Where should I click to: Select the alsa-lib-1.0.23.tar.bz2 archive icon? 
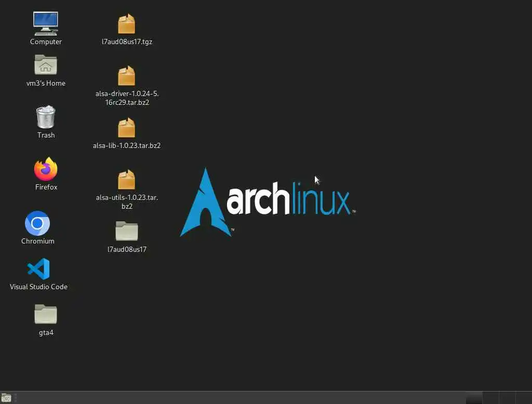pos(127,128)
